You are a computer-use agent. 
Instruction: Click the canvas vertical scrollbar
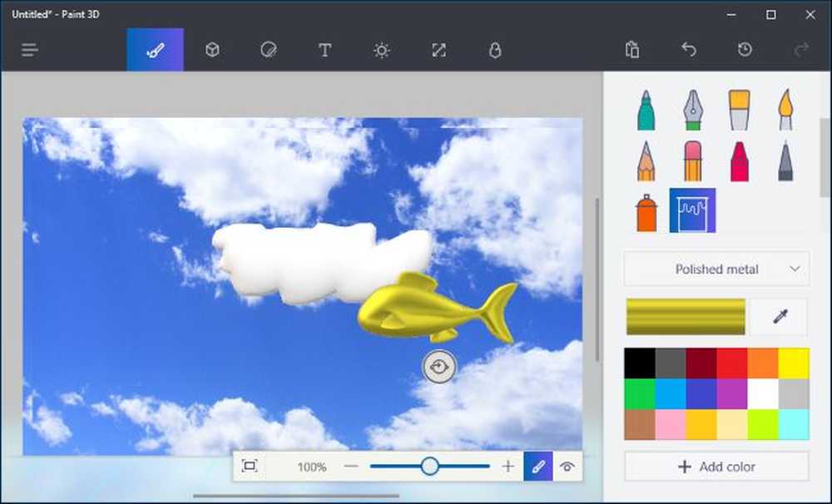pos(597,280)
